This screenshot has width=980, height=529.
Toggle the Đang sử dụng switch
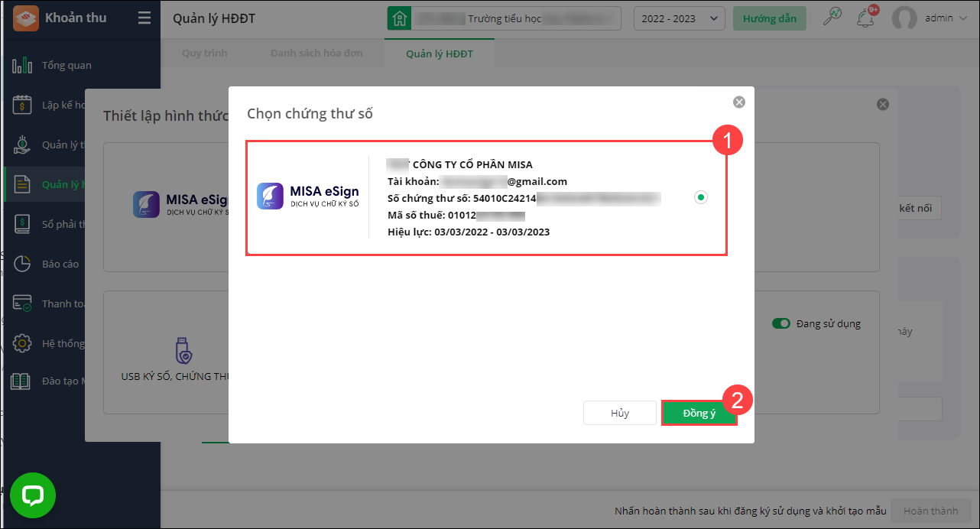pyautogui.click(x=780, y=323)
